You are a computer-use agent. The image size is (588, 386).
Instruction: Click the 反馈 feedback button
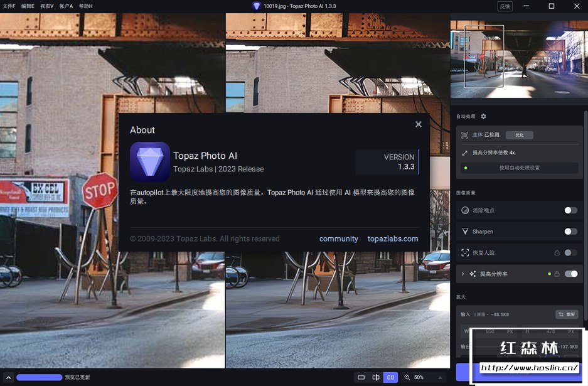point(505,6)
